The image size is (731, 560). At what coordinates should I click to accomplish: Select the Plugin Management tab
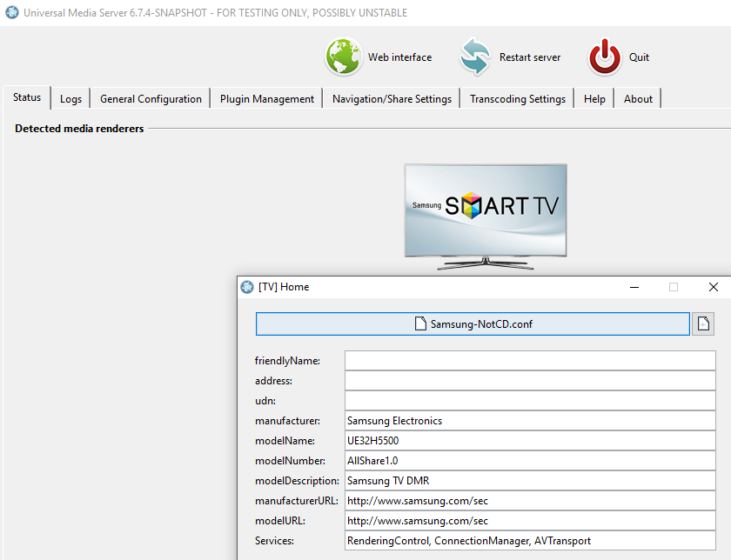266,99
